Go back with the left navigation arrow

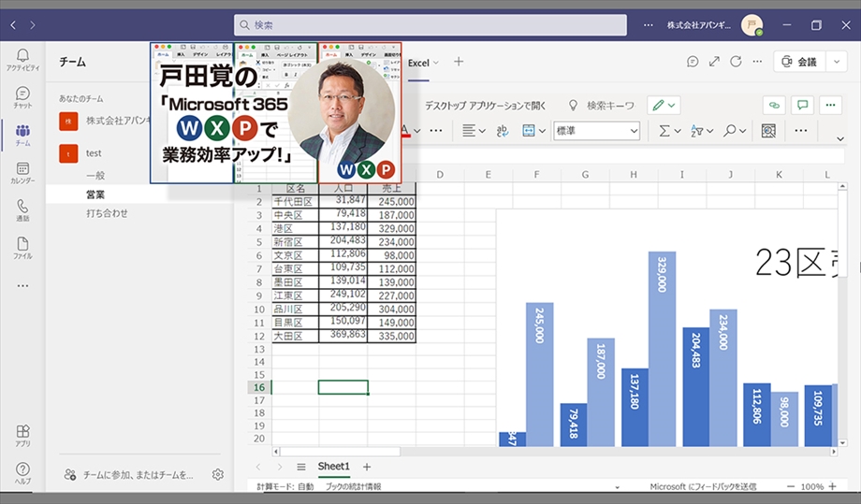click(x=13, y=24)
